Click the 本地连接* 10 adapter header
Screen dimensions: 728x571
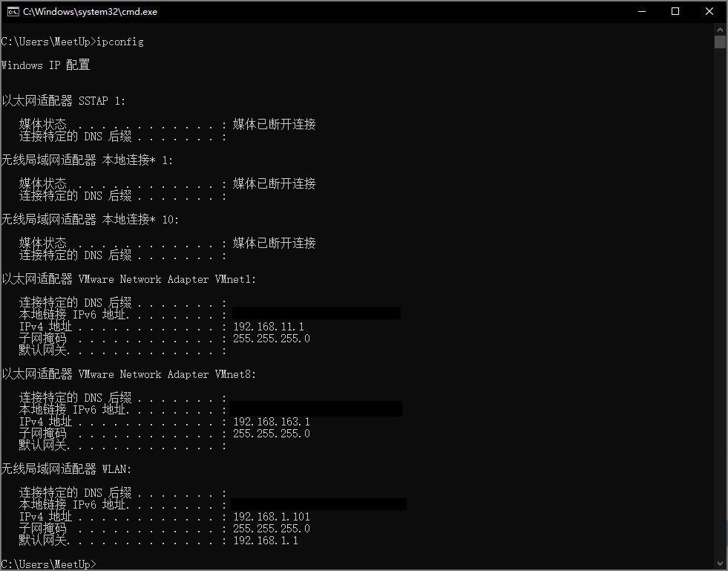tap(90, 220)
